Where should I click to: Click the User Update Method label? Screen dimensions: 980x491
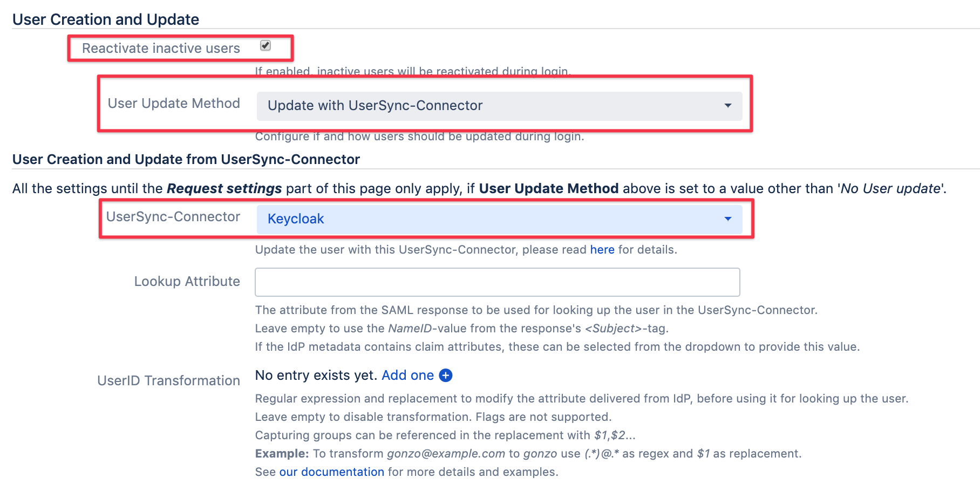[174, 104]
